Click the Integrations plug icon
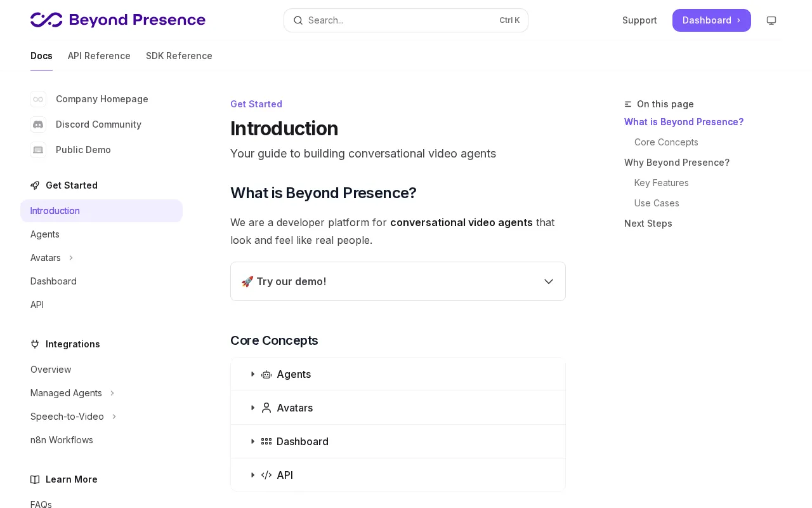812x508 pixels. pyautogui.click(x=35, y=344)
